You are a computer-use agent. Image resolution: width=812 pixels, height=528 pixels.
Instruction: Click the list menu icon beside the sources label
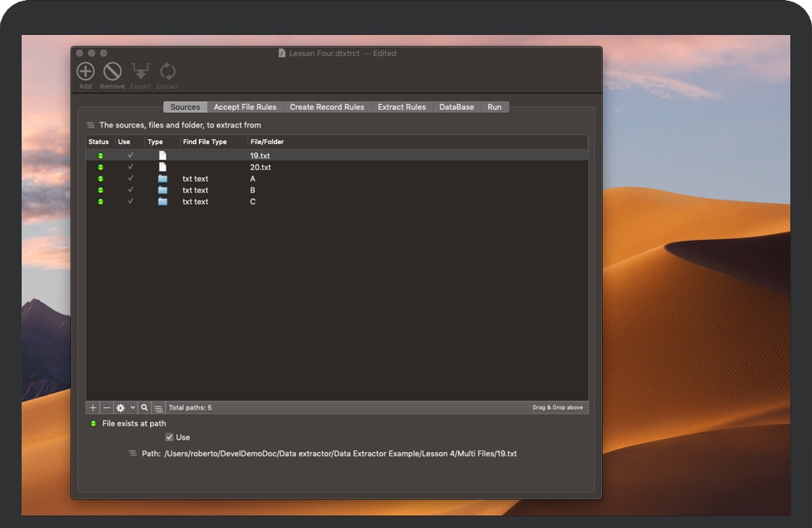point(89,123)
